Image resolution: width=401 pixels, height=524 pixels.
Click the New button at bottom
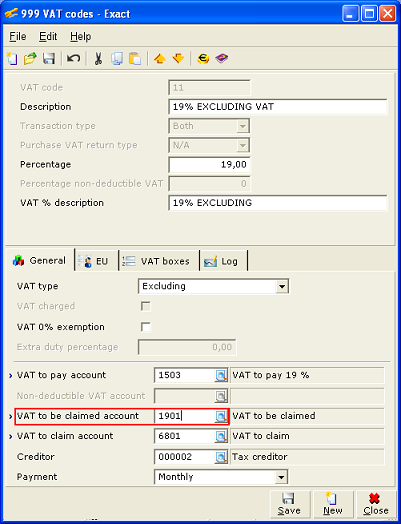[333, 504]
